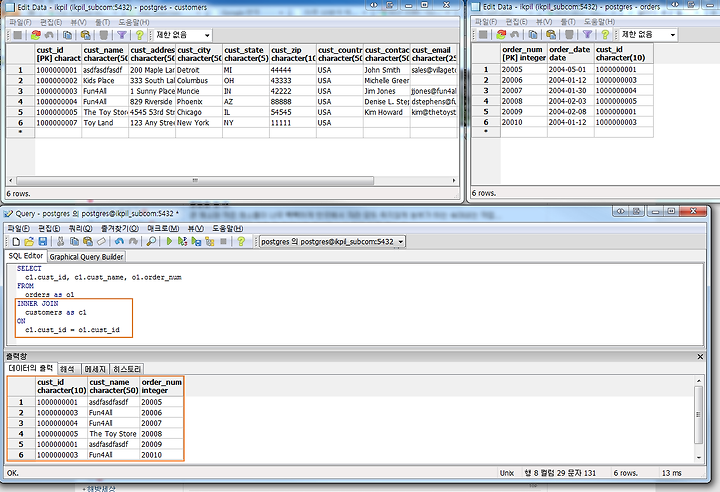
Task: Open 편집(E) menu in customers window
Action: [51, 22]
